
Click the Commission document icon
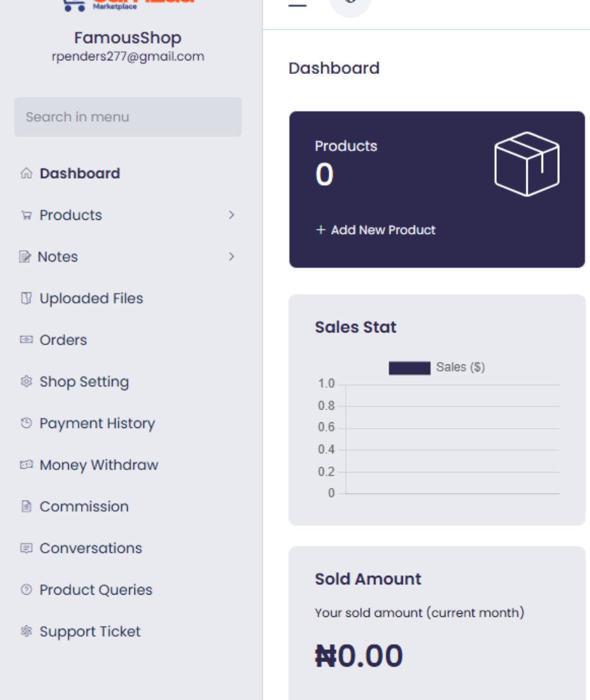(x=26, y=507)
